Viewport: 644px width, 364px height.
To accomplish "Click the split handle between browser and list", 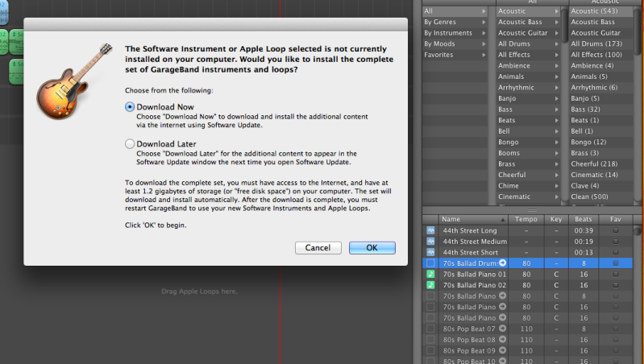I will pyautogui.click(x=533, y=210).
